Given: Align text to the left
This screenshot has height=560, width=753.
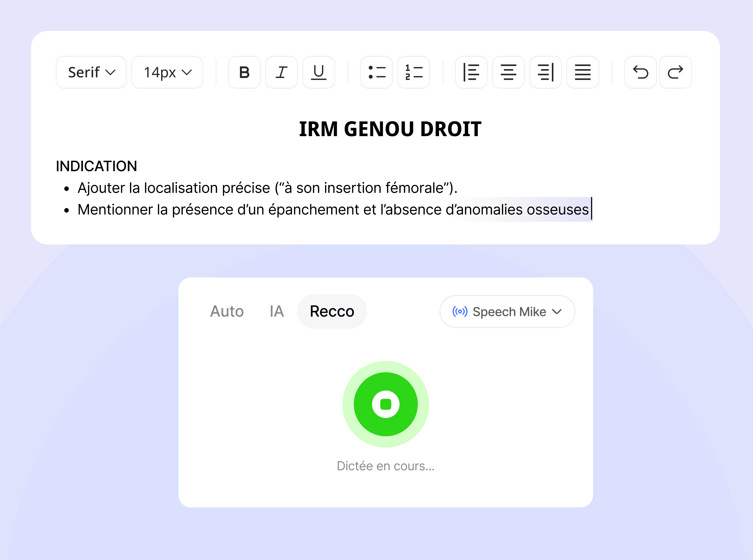Looking at the screenshot, I should tap(471, 72).
